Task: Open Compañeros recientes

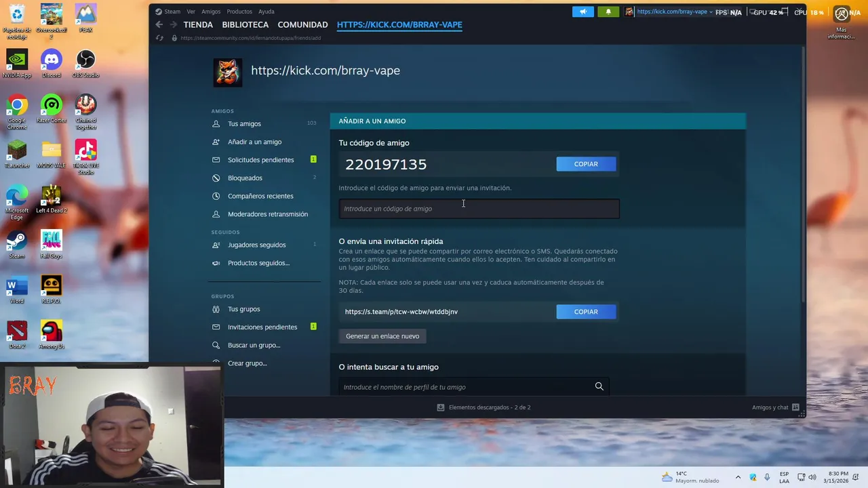Action: pos(260,196)
